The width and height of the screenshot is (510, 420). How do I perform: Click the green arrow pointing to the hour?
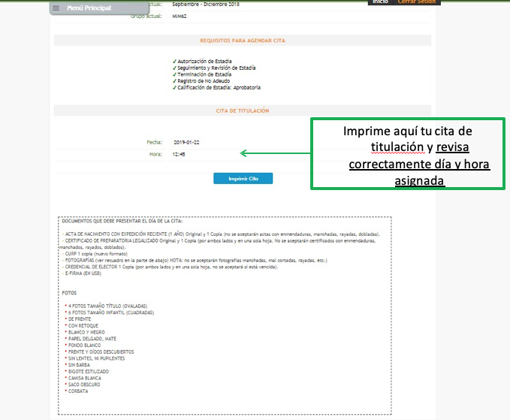275,153
